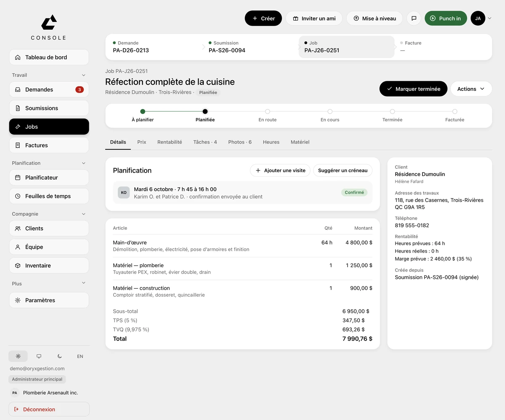
Task: Click the Matériel — plomberie article row
Action: point(242,268)
